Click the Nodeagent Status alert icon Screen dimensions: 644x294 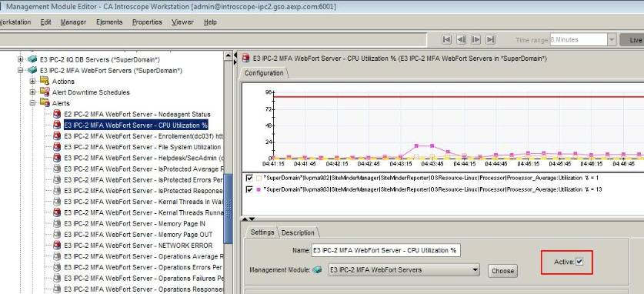pos(57,114)
